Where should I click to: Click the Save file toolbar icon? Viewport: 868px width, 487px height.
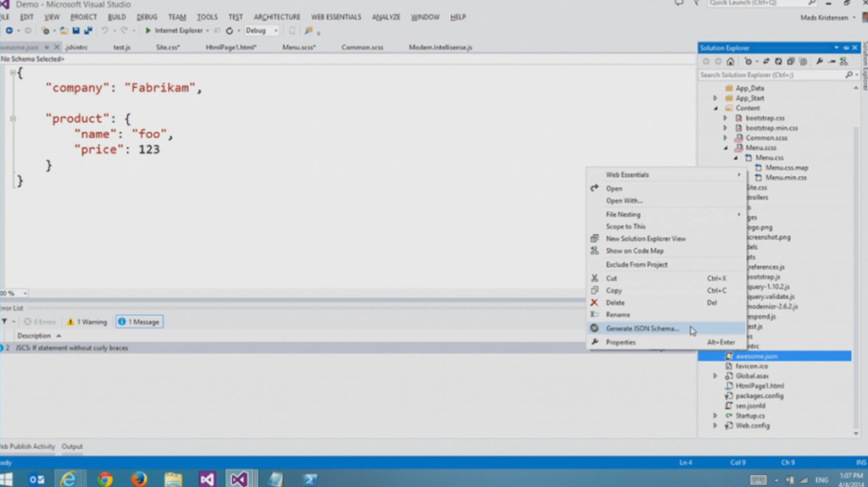(75, 30)
